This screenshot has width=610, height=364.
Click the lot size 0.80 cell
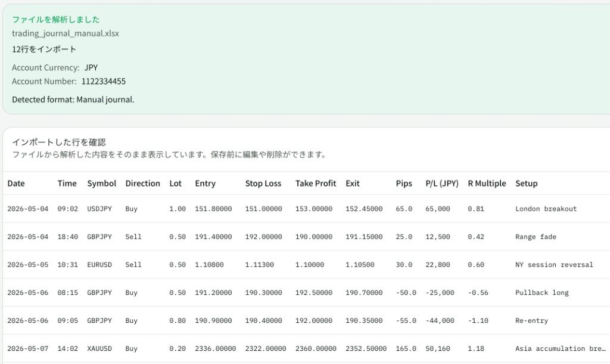(x=178, y=321)
